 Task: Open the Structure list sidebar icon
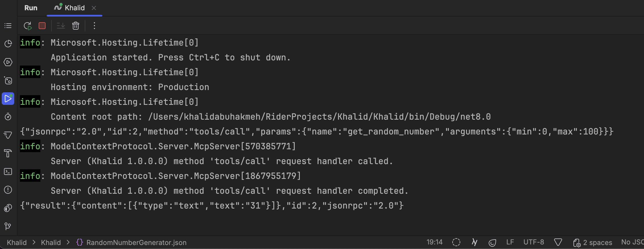pyautogui.click(x=8, y=26)
